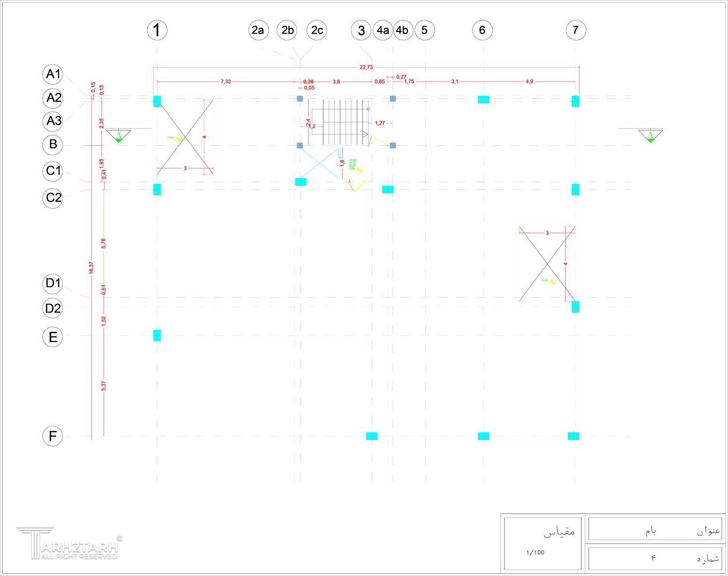Click the axis bubble labeled 4b
Viewport: 728px width, 576px height.
point(402,30)
